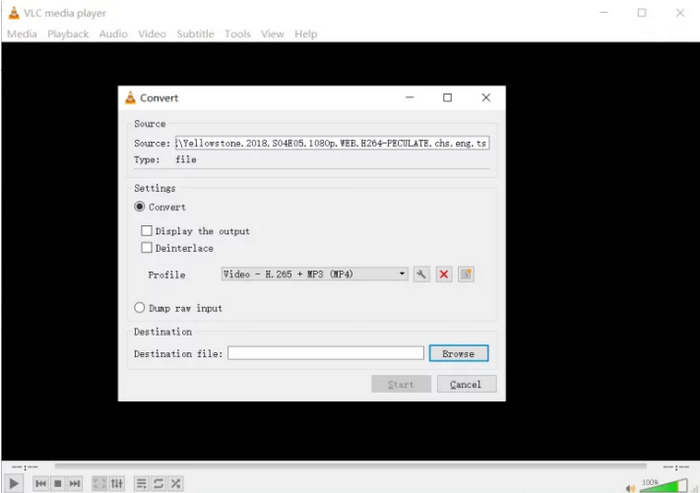
Task: Skip to previous media track
Action: (41, 483)
